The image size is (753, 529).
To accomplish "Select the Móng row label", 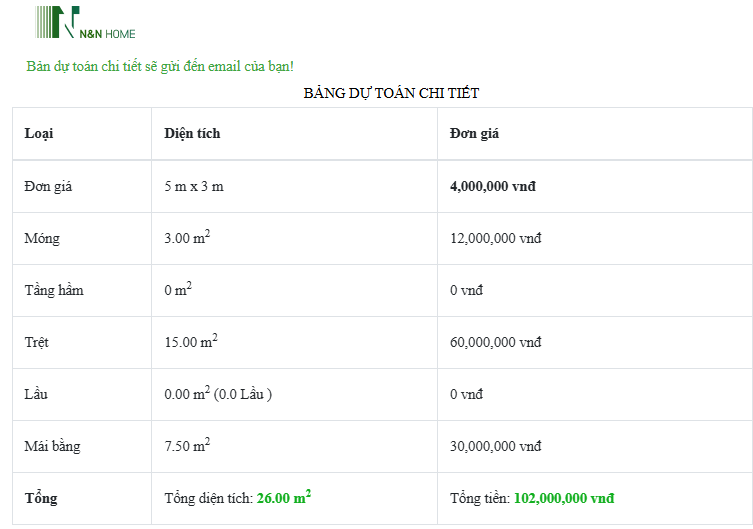I will (x=42, y=239).
